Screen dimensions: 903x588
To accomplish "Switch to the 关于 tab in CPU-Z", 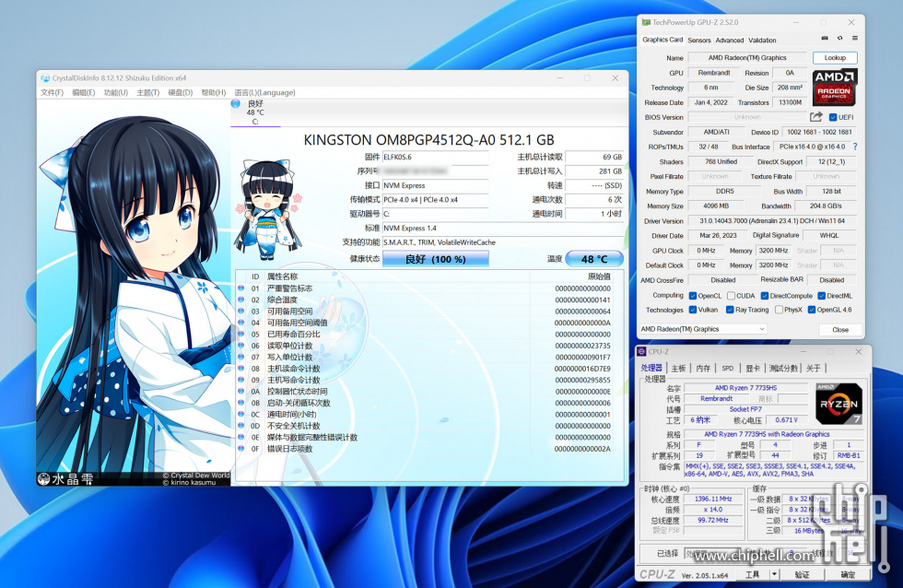I will [813, 368].
